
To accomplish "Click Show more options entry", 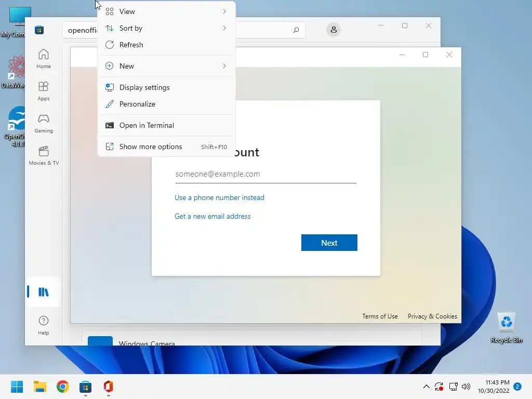I will tap(166, 147).
